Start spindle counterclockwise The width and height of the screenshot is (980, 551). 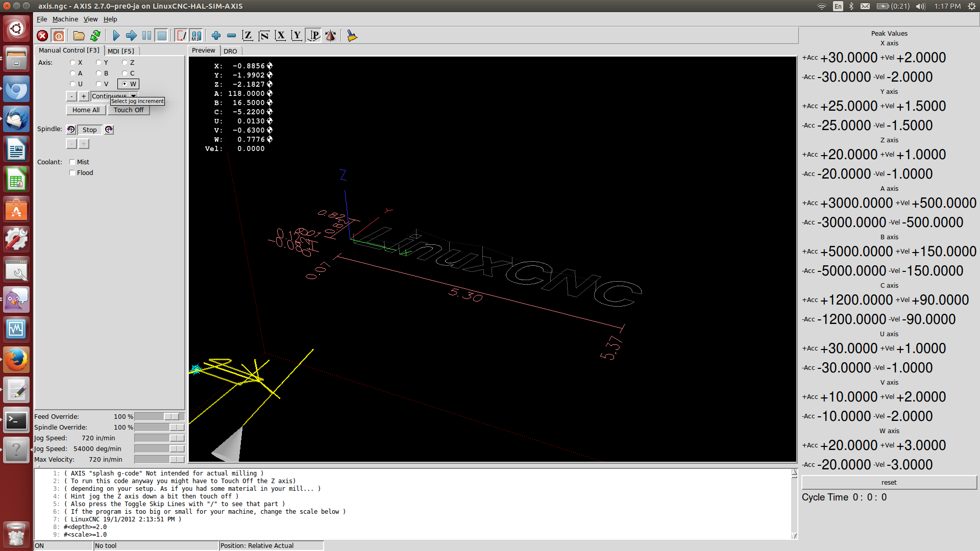tap(71, 130)
